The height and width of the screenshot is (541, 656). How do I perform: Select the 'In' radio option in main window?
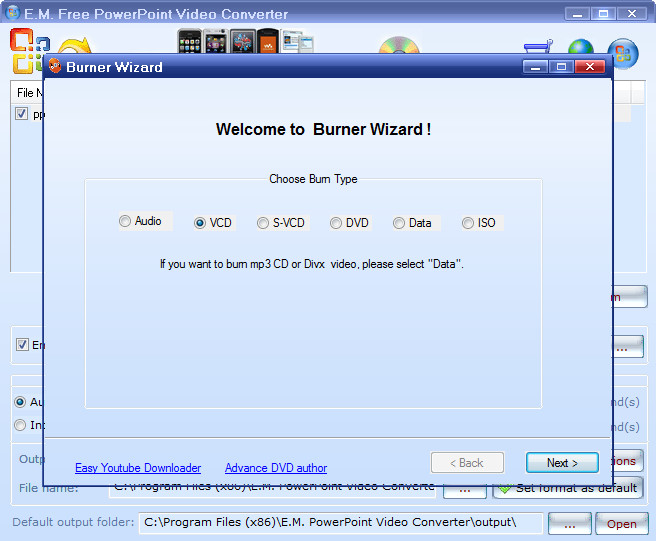pos(20,425)
